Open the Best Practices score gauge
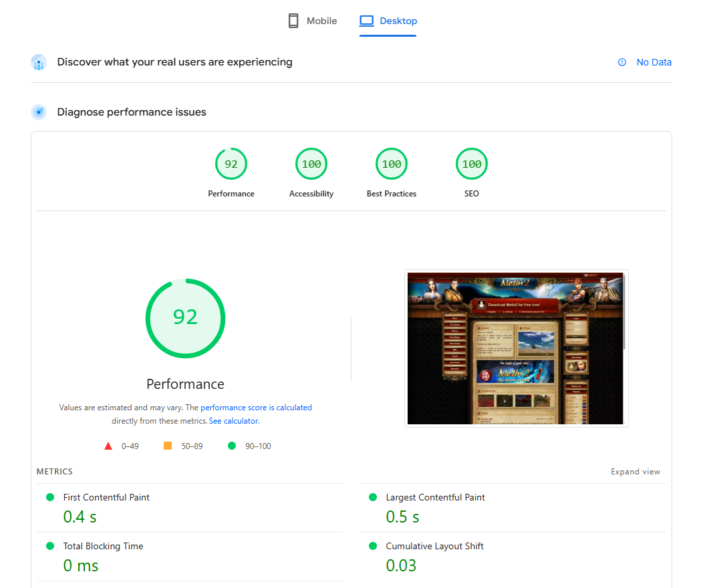 pos(392,164)
